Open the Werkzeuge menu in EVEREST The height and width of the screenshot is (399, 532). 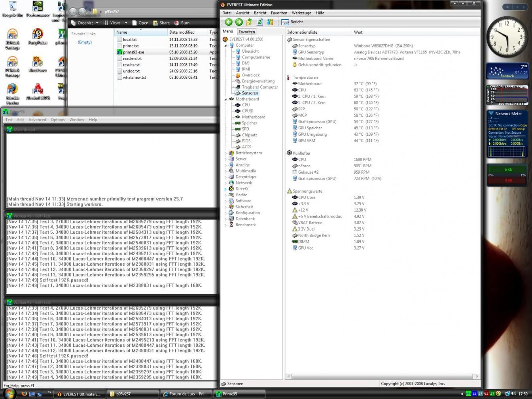pyautogui.click(x=301, y=13)
